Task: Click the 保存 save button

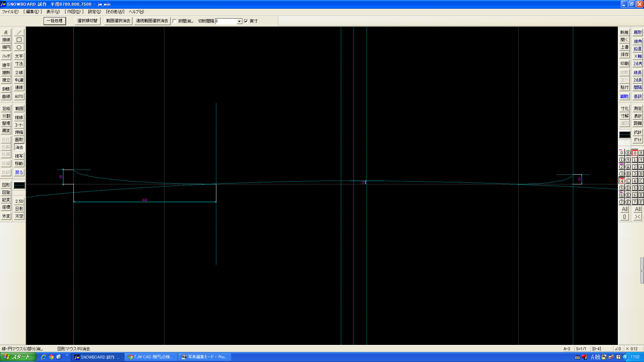Action: [625, 55]
